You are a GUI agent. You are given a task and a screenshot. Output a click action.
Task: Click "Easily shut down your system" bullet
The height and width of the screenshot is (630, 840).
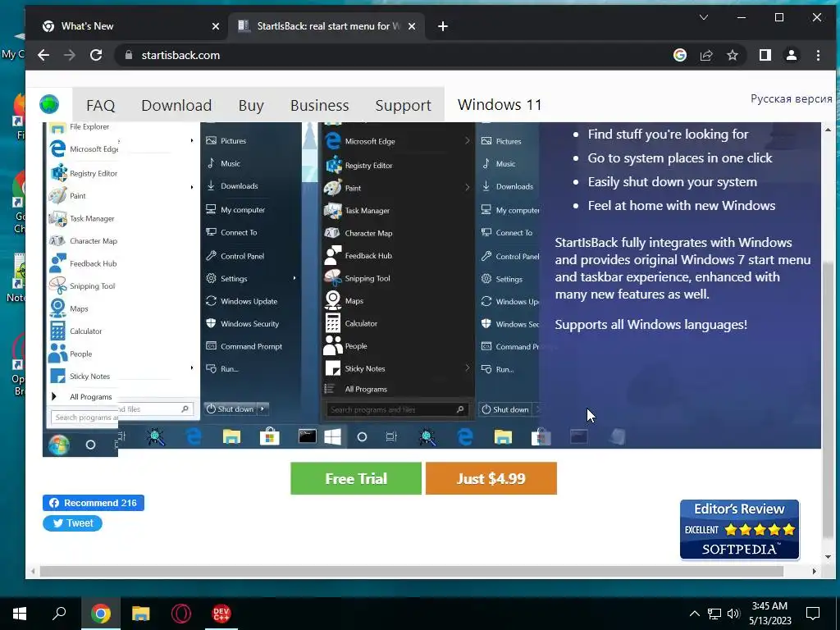[x=672, y=181]
